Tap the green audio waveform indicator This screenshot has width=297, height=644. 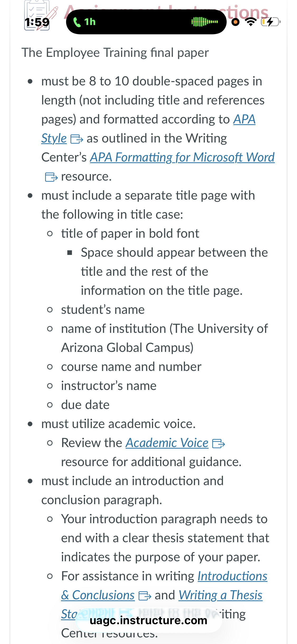[x=205, y=22]
